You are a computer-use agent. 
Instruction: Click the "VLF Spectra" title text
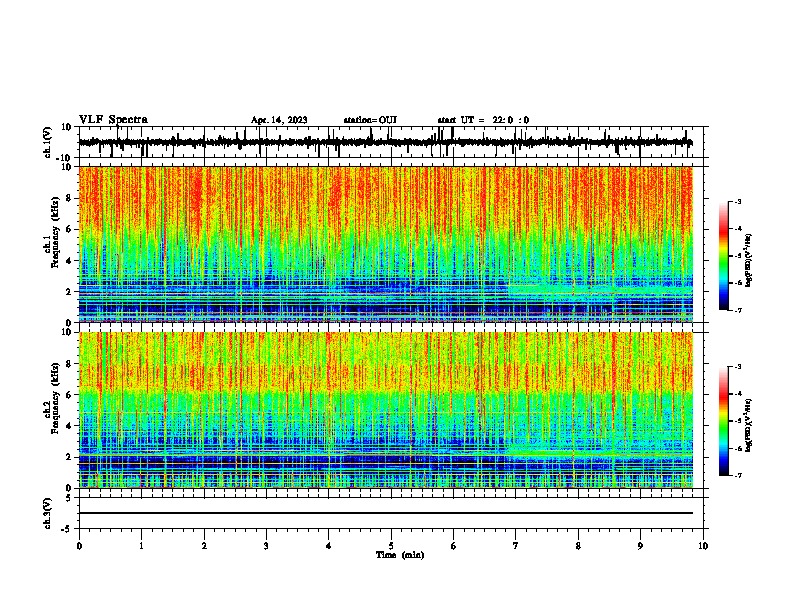(x=113, y=120)
